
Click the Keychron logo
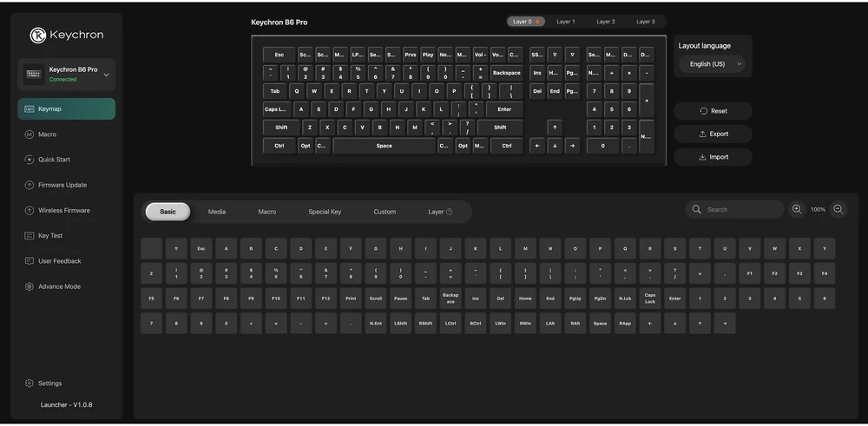pos(67,35)
